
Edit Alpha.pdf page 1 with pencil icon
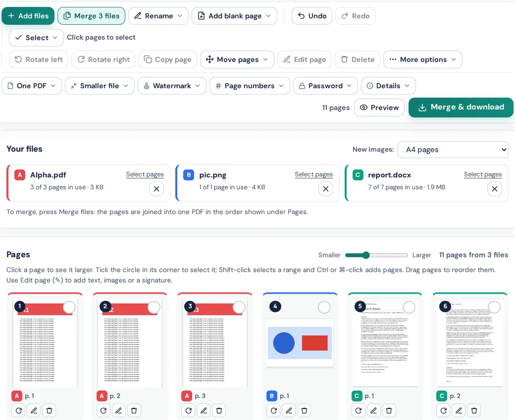34,410
